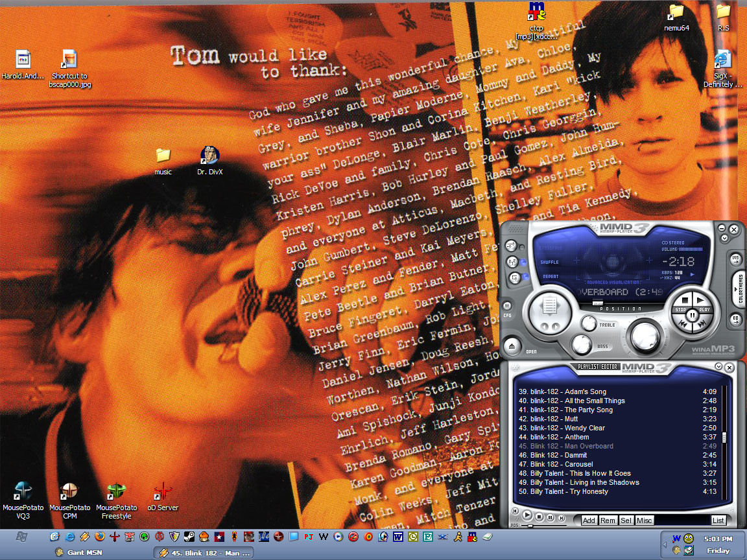Open the EQ equalizer panel button
The image size is (747, 560).
(x=735, y=320)
